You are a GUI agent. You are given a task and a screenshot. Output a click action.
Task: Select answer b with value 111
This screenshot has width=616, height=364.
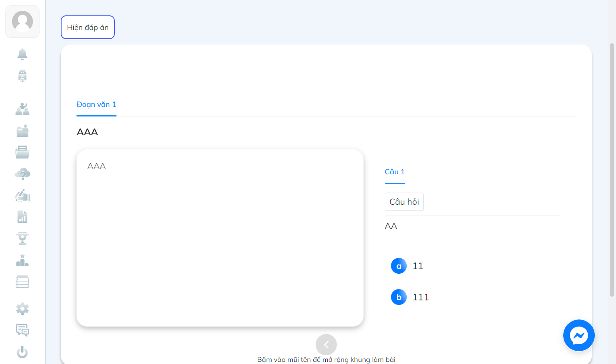point(410,297)
